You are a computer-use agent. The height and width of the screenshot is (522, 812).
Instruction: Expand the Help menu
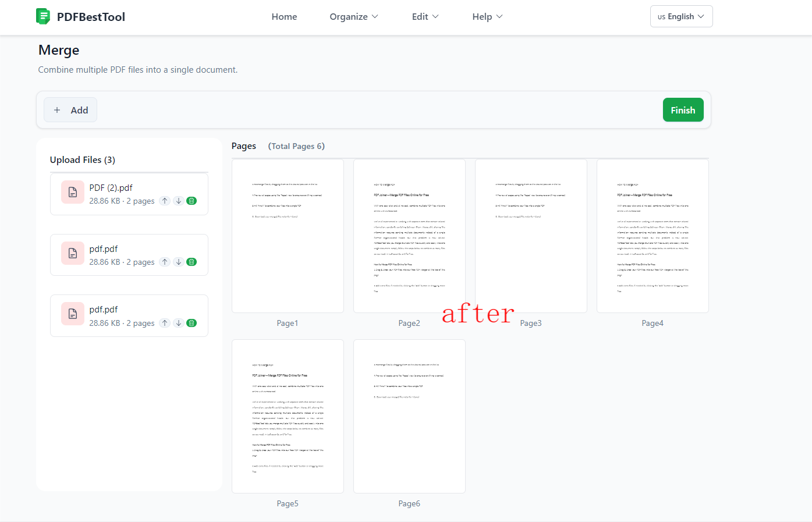(487, 17)
